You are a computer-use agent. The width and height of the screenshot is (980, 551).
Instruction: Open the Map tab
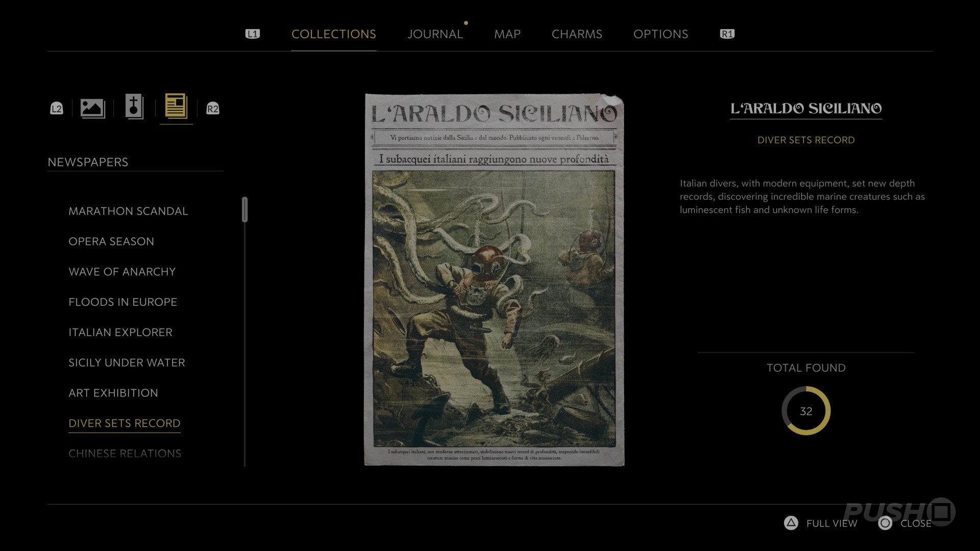tap(507, 34)
